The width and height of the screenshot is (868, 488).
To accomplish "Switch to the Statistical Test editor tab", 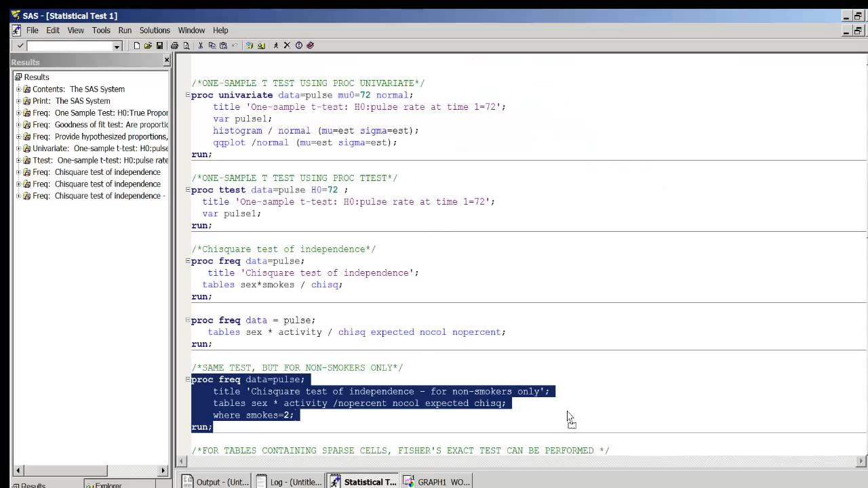I will point(363,482).
